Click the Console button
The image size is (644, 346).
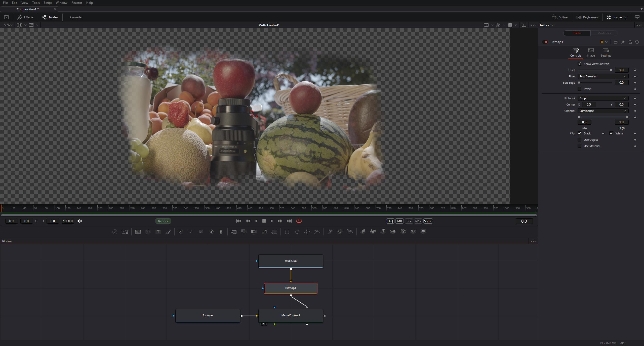[75, 17]
